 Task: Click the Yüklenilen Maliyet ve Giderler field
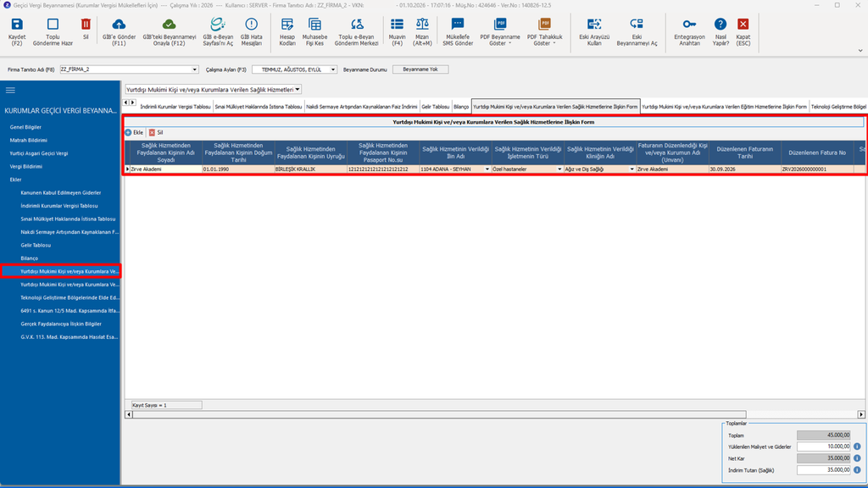pos(824,446)
